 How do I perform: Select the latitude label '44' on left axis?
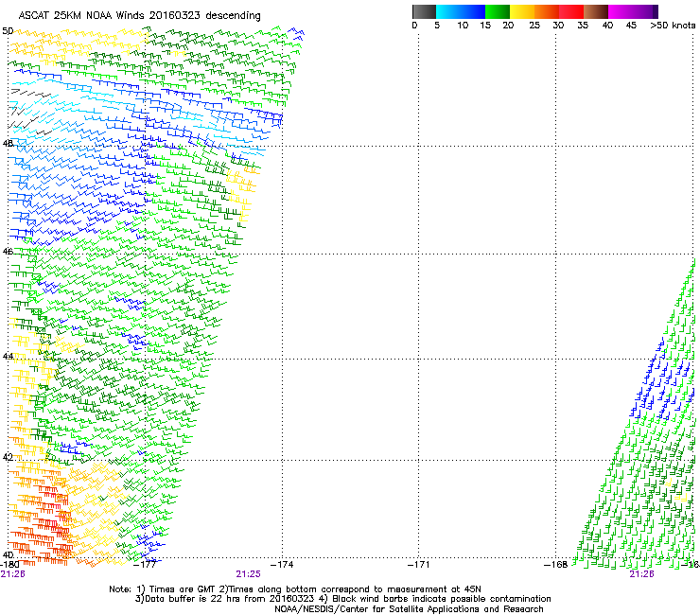[8, 357]
